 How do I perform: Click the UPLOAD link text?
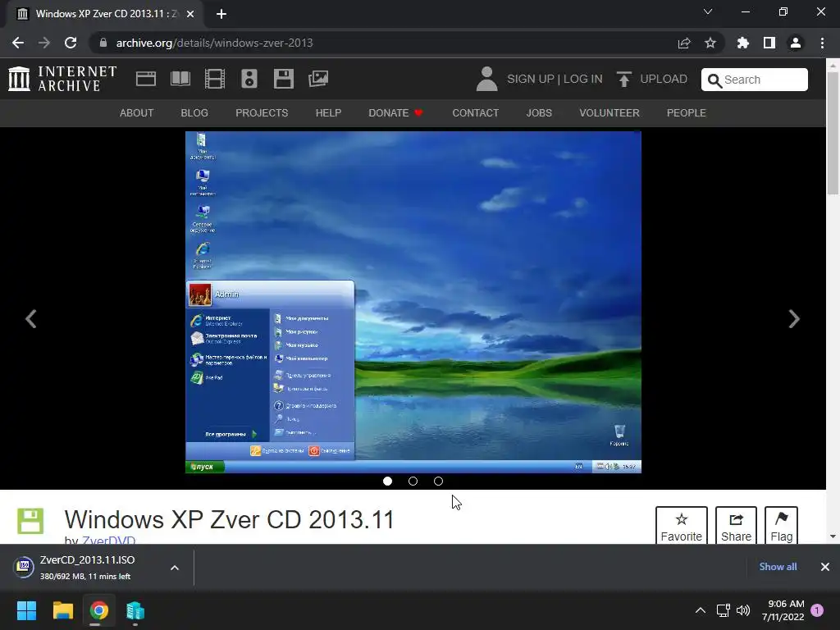pyautogui.click(x=664, y=79)
